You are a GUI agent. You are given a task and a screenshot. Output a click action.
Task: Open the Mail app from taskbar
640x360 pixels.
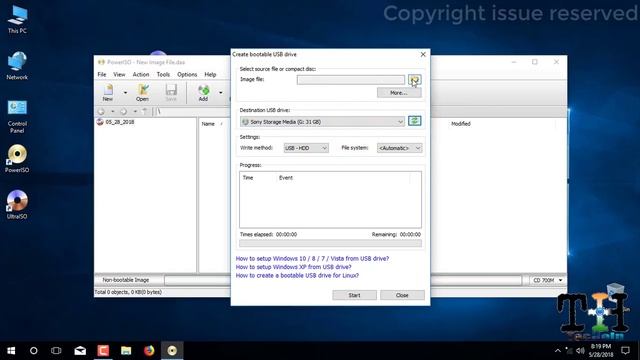click(80, 351)
